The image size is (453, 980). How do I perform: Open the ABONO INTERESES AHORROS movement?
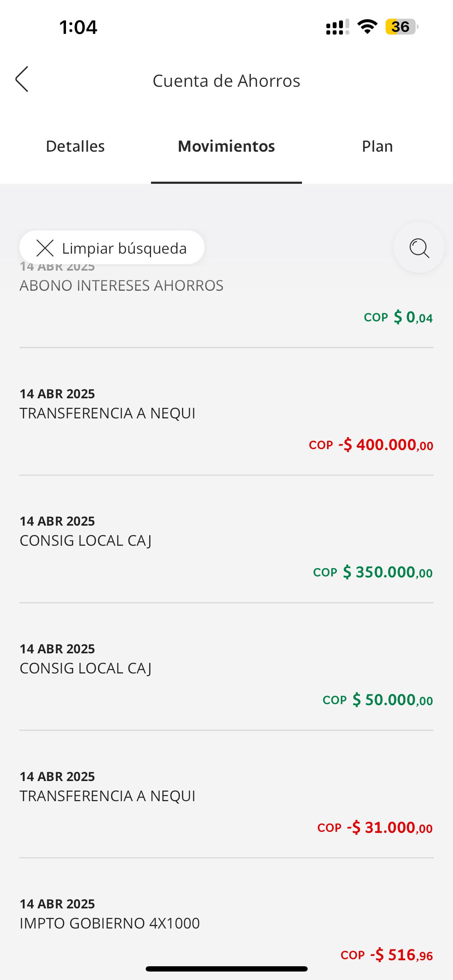click(226, 301)
